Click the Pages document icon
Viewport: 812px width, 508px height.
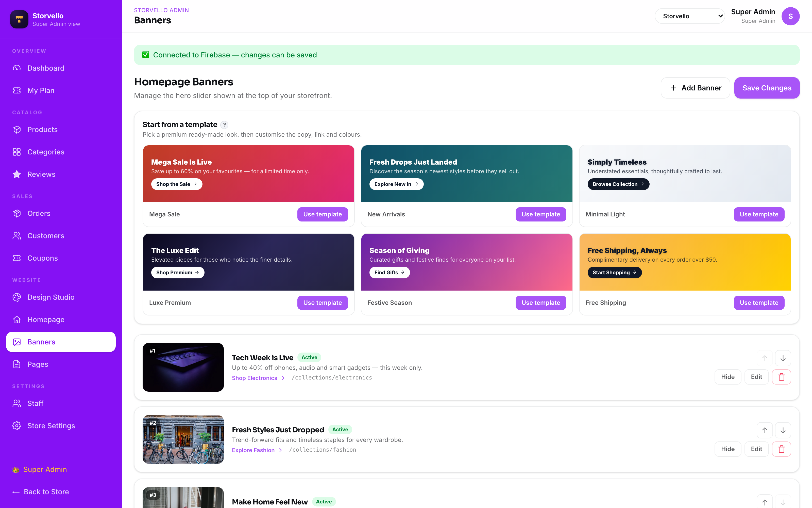click(17, 364)
